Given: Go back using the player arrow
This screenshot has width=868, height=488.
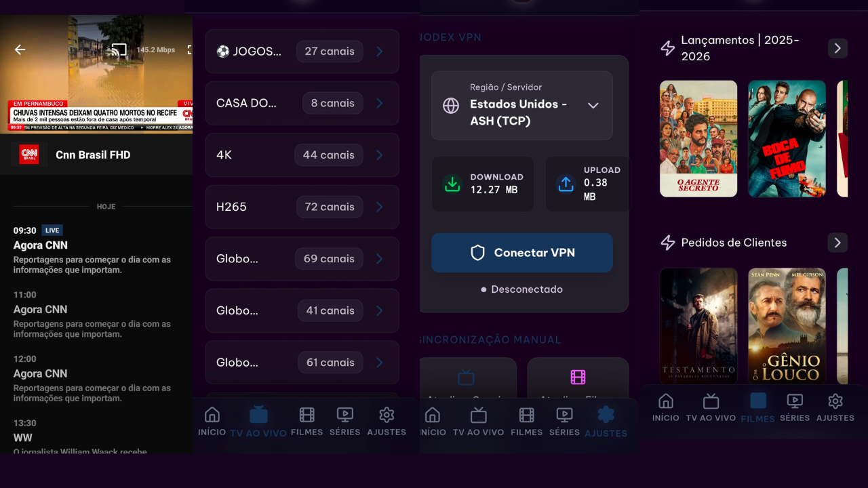Looking at the screenshot, I should [20, 49].
